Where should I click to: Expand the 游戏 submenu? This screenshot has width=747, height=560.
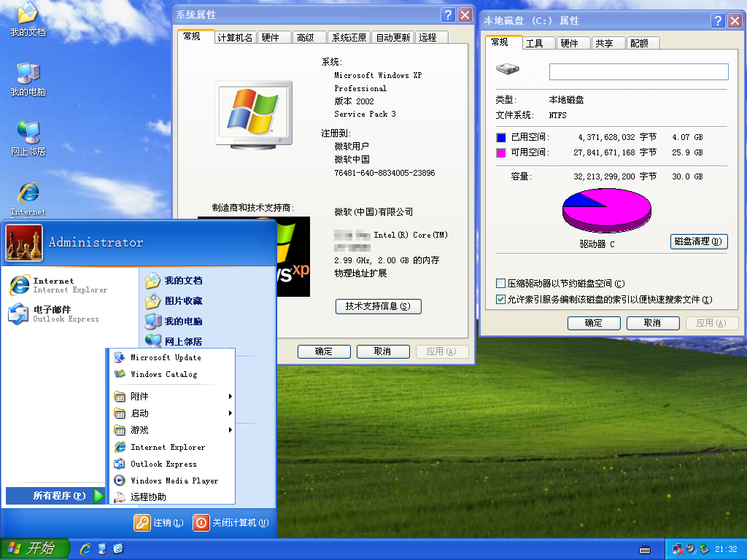point(172,430)
